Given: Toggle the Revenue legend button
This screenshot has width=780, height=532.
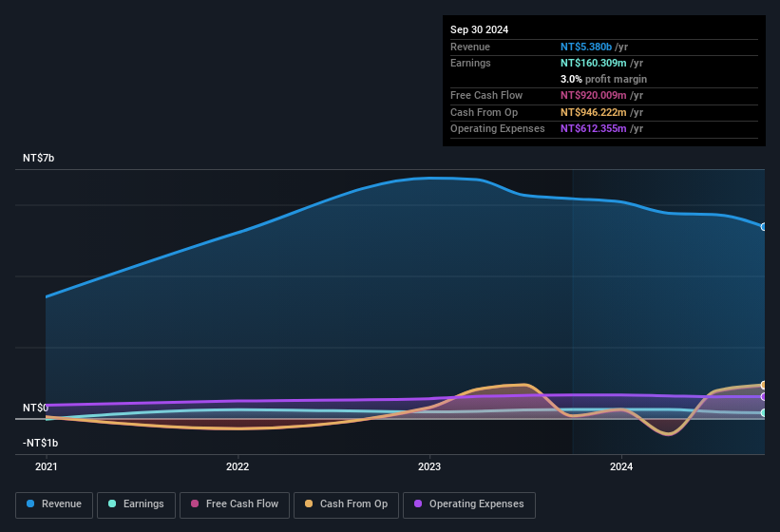Looking at the screenshot, I should 54,504.
